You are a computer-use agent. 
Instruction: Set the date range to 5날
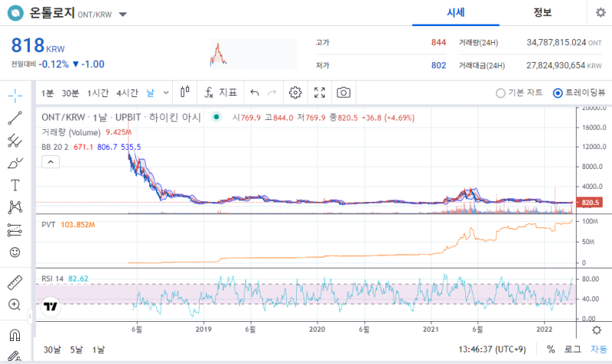pyautogui.click(x=76, y=349)
